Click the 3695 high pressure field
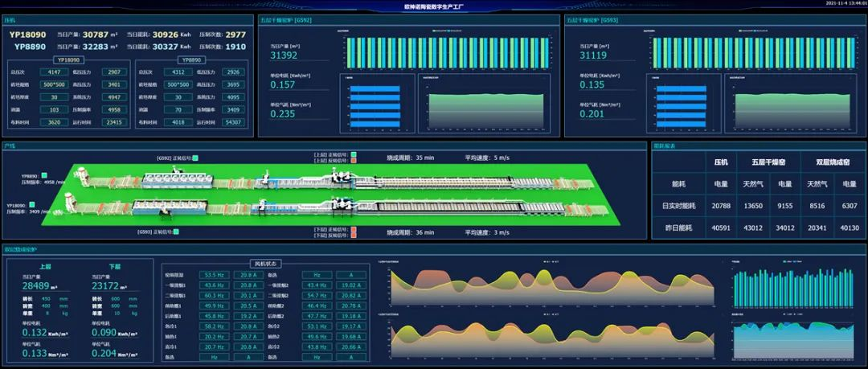868x369 pixels. pos(234,84)
